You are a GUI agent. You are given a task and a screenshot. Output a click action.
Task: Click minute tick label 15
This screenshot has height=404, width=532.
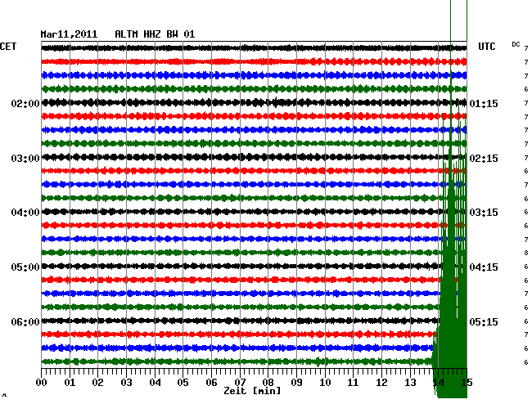click(467, 383)
